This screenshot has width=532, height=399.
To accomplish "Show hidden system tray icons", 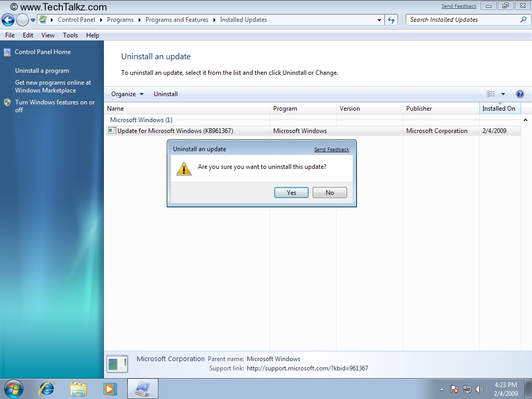I will tap(442, 389).
